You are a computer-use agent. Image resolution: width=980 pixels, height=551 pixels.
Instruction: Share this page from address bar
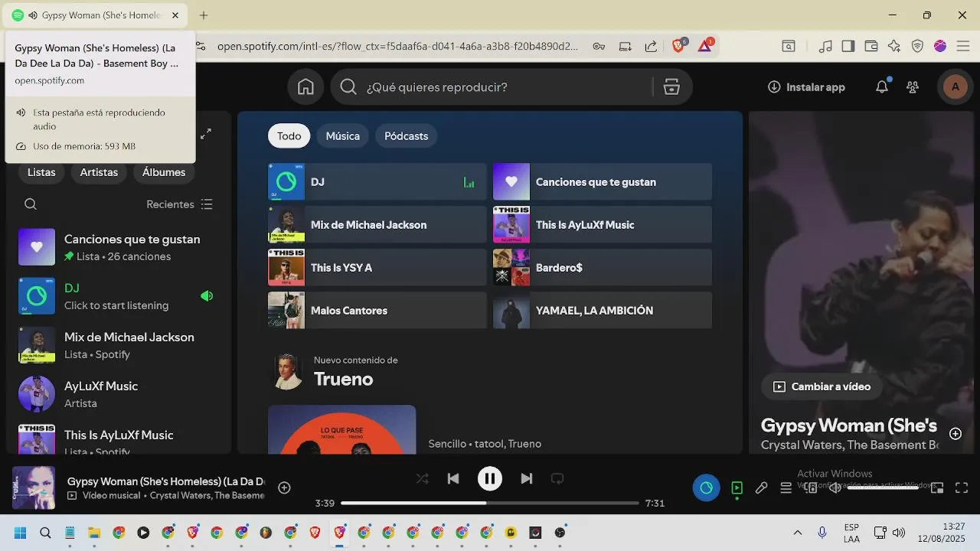click(651, 46)
